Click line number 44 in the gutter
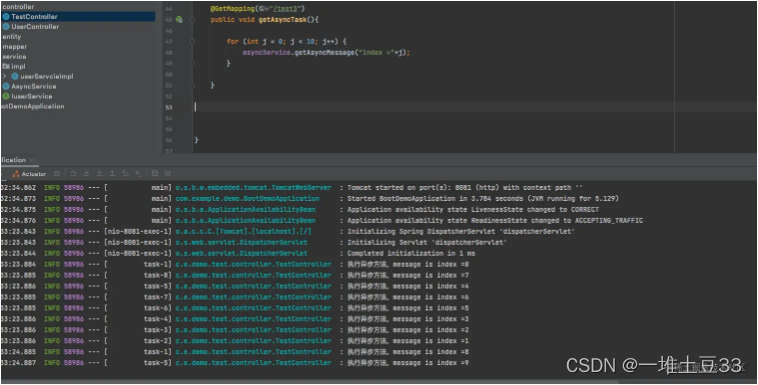 tap(168, 9)
